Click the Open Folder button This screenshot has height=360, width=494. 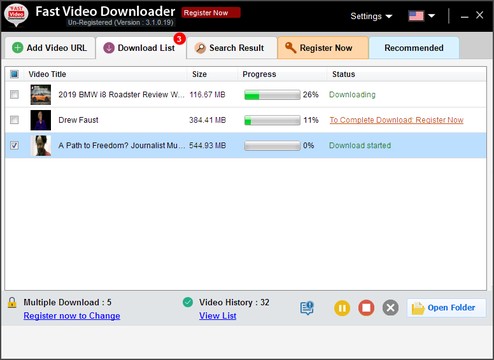point(446,308)
